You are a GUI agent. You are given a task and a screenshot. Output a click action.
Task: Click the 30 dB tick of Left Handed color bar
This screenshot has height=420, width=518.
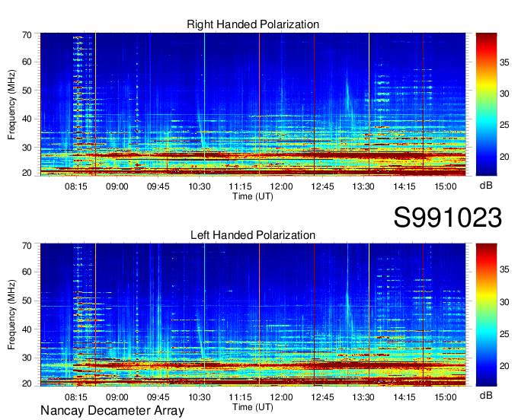(x=504, y=302)
